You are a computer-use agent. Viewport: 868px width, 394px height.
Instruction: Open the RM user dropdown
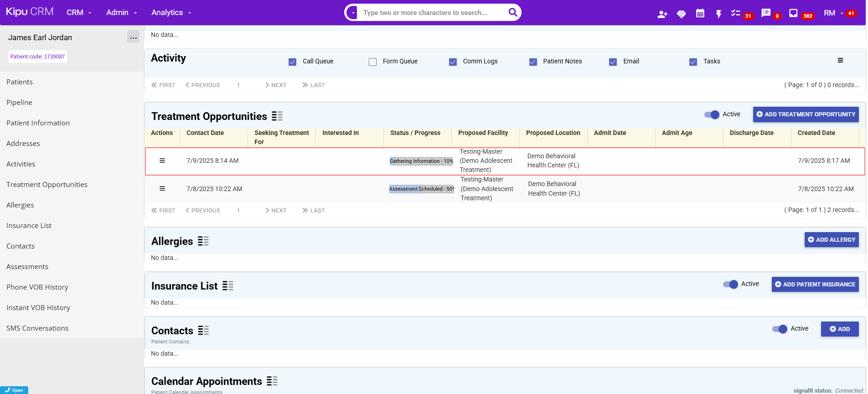(833, 13)
